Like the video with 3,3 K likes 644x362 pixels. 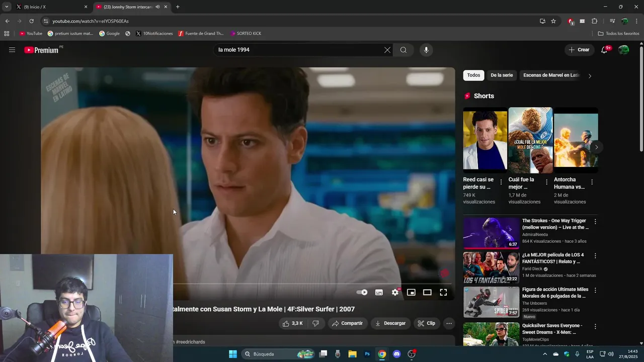(292, 323)
